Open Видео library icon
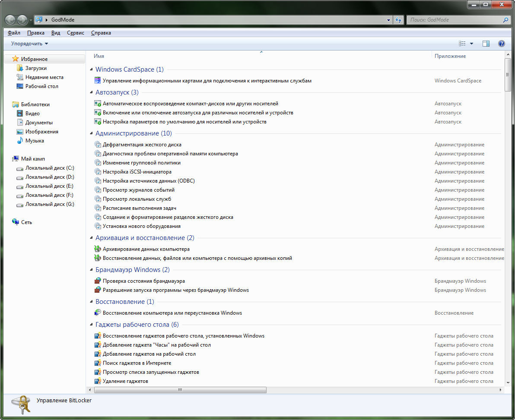 (x=20, y=114)
